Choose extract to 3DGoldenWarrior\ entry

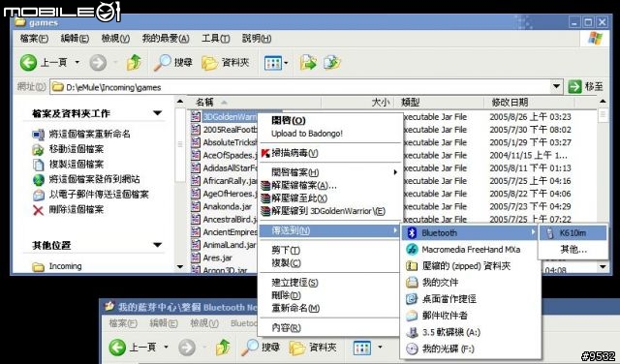328,211
